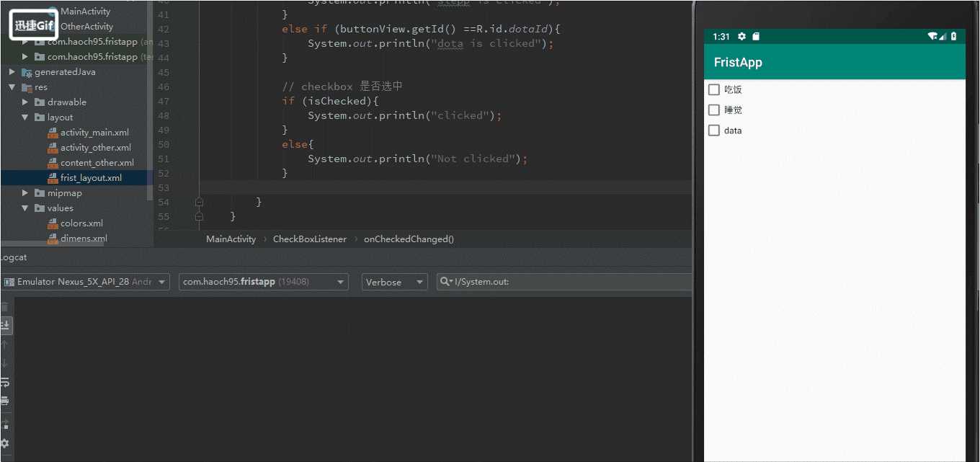Screen dimensions: 980x462
Task: Click the fold marker at line 54
Action: pos(199,202)
